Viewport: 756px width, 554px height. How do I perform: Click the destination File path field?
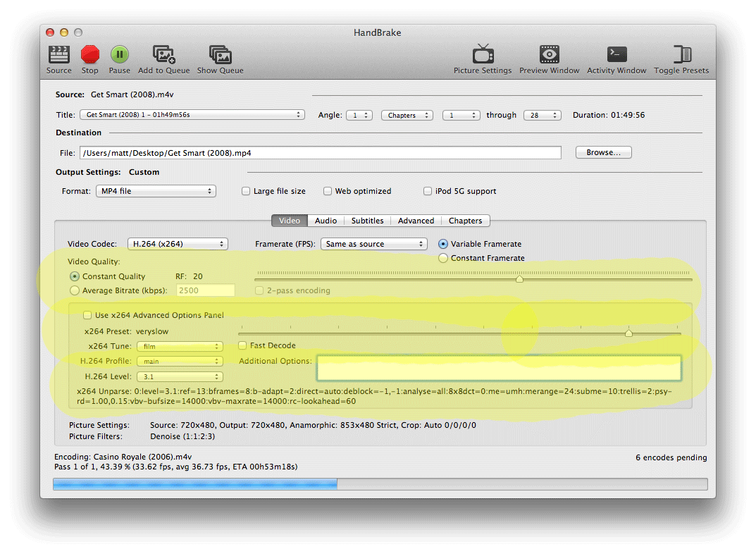click(320, 153)
